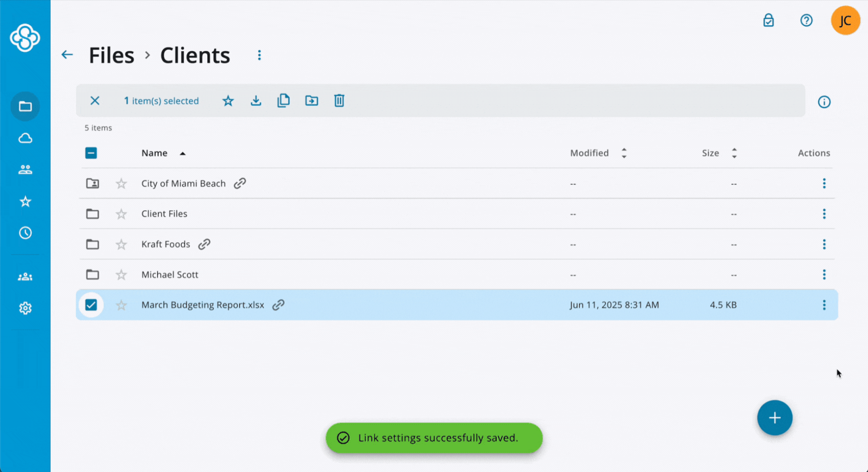
Task: Open actions menu for City of Miami Beach
Action: click(x=824, y=183)
